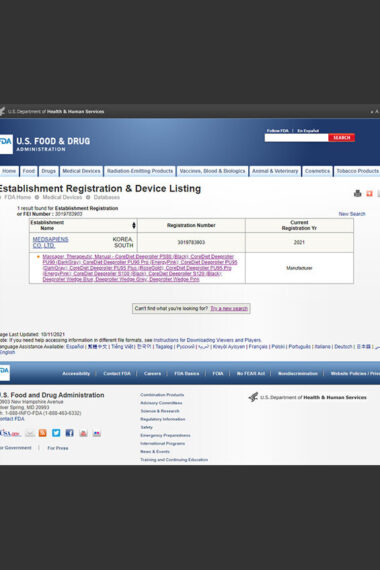
Task: Click the Español language link
Action: (75, 346)
